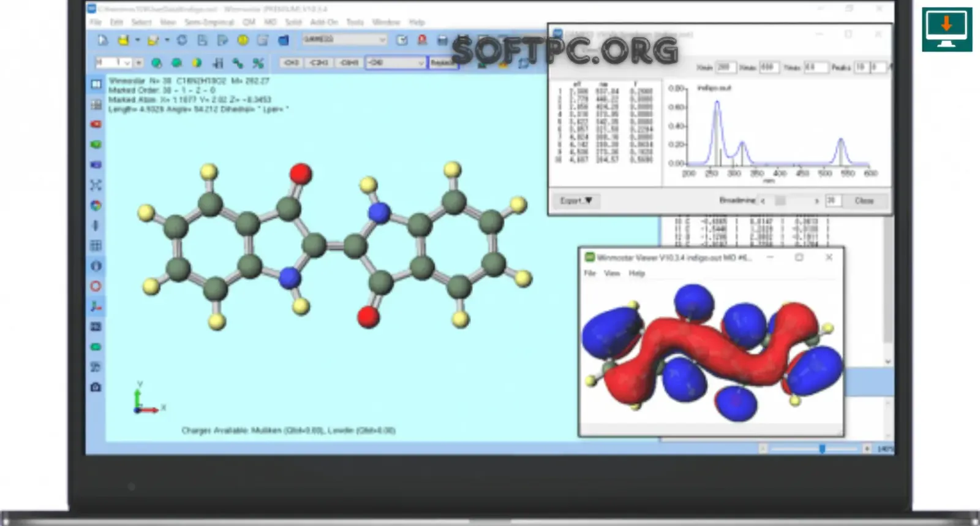The width and height of the screenshot is (980, 526).
Task: Click the Close button in spectrum window
Action: coord(864,200)
